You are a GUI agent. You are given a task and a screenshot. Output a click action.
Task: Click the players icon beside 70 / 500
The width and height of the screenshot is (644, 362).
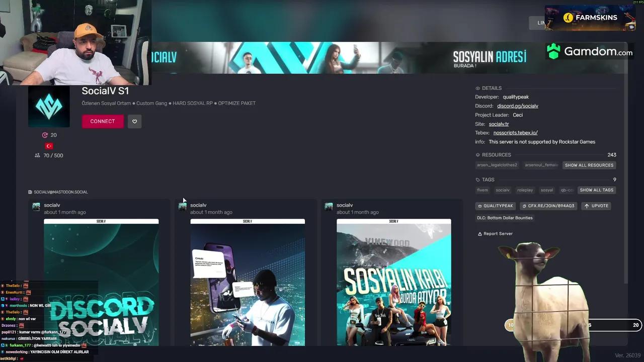[x=37, y=155]
